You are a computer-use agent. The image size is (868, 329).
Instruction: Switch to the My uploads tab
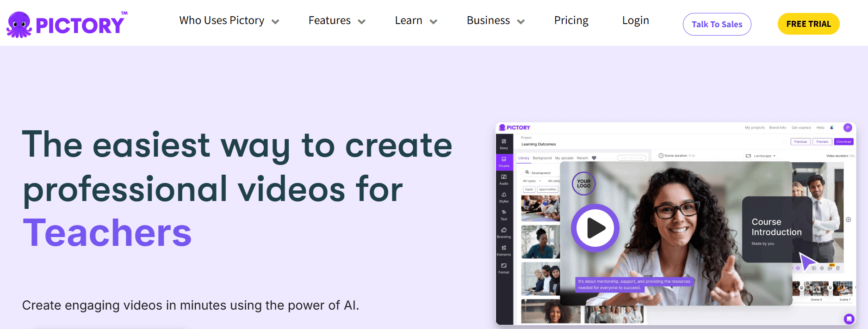point(564,158)
